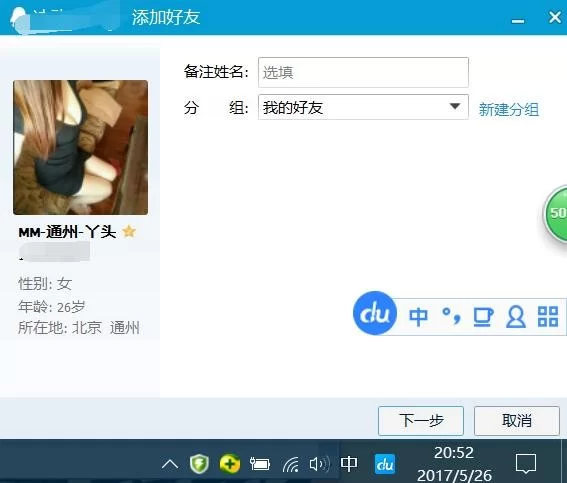Screen dimensions: 567x483
Task: Open the user account icon on input toolbar
Action: click(516, 317)
